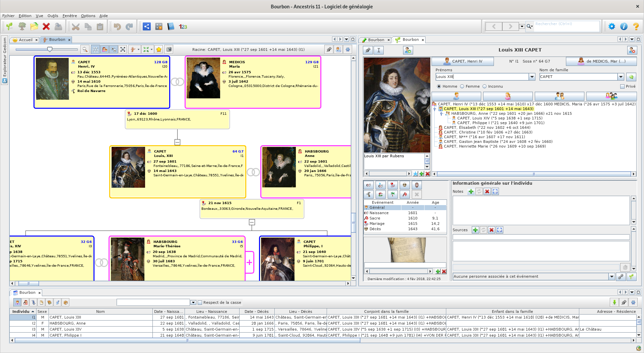
Task: Select the Femme radio button
Action: [x=462, y=86]
